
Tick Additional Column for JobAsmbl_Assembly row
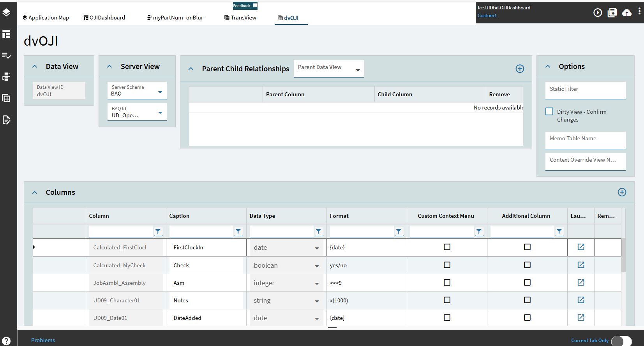pyautogui.click(x=527, y=282)
